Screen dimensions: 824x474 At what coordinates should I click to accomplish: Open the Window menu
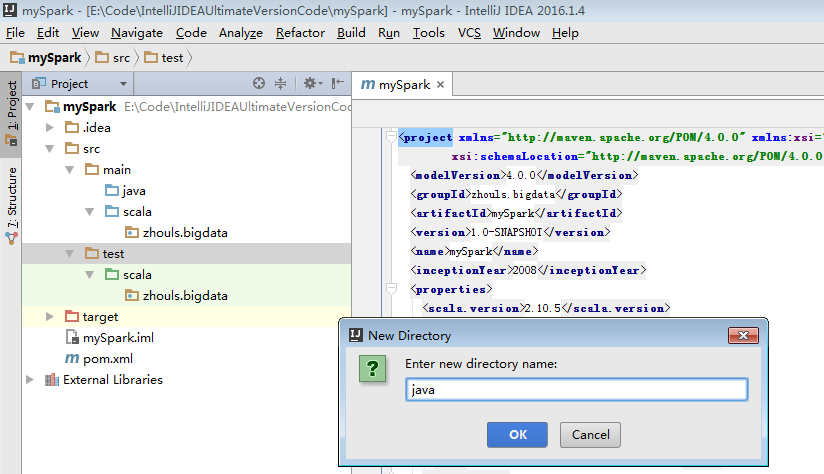pyautogui.click(x=516, y=33)
